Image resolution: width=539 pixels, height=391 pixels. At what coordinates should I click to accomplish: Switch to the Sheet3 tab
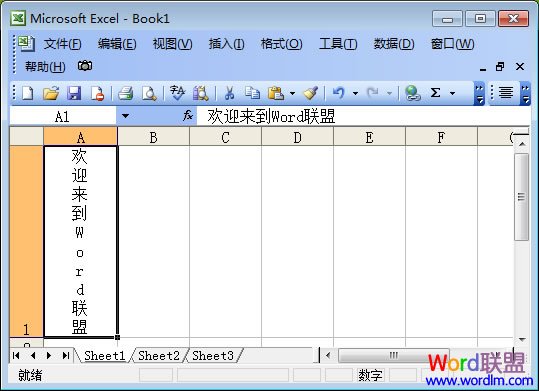coord(213,356)
